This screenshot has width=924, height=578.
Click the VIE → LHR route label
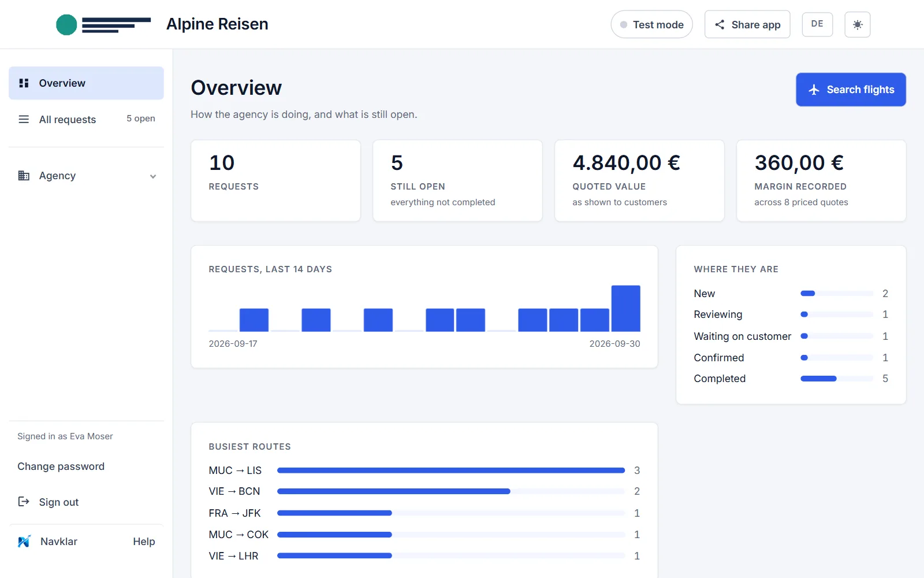click(x=233, y=556)
